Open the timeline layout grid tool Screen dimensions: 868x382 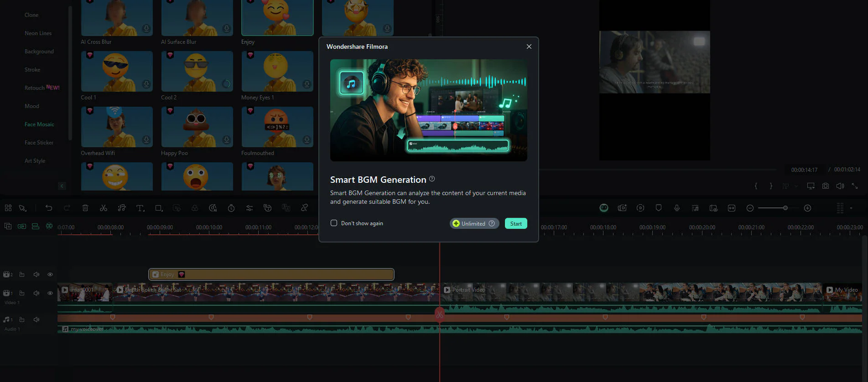coord(8,208)
